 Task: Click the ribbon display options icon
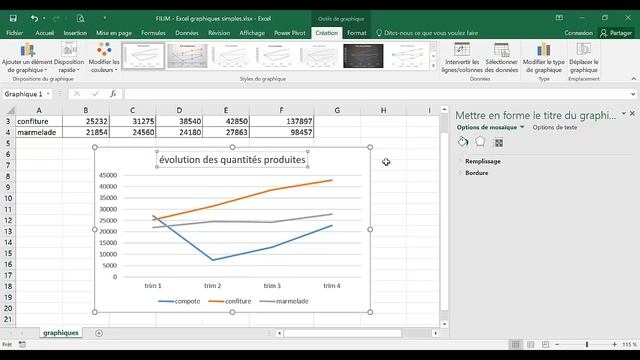(x=559, y=18)
